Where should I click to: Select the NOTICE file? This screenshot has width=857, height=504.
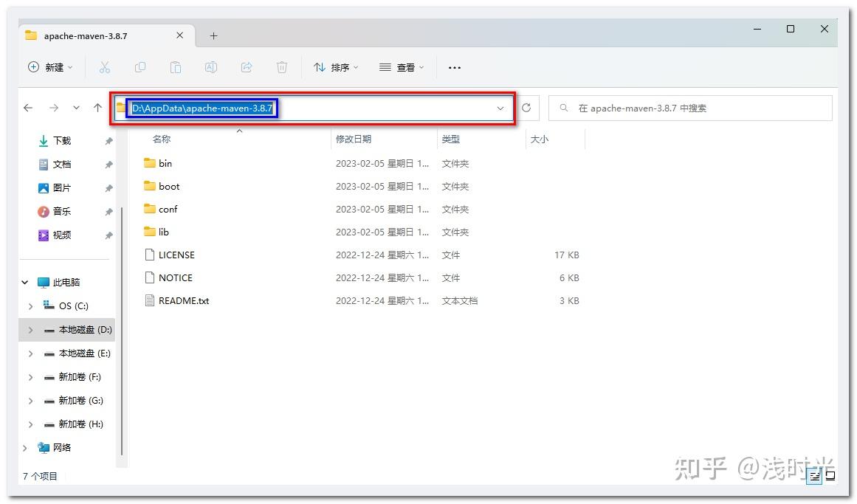(175, 277)
